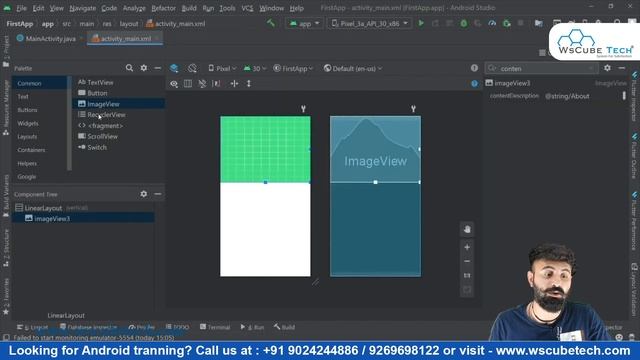Open the Build tool window
The width and height of the screenshot is (640, 360).
point(284,327)
